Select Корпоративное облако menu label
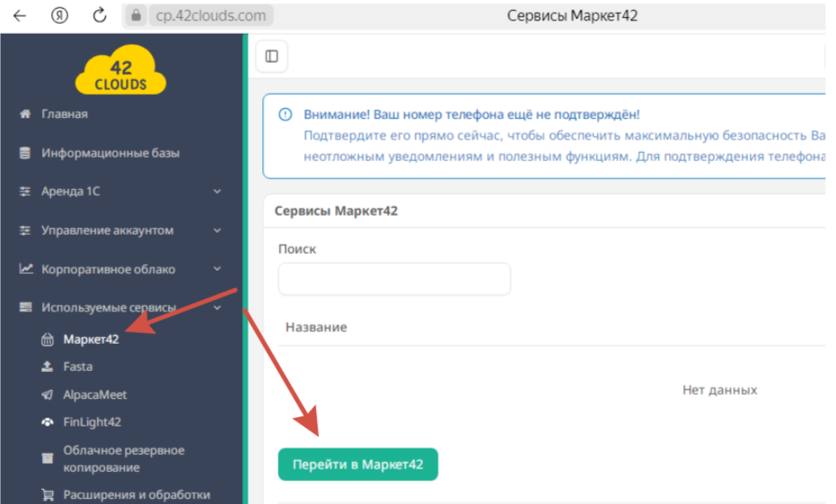The image size is (836, 504). [x=108, y=269]
